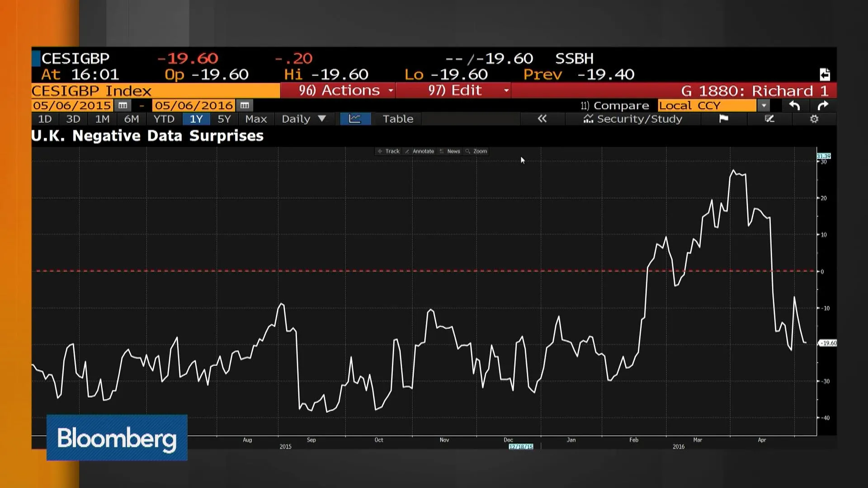Viewport: 868px width, 488px height.
Task: Select the 1D range tab
Action: pyautogui.click(x=45, y=119)
